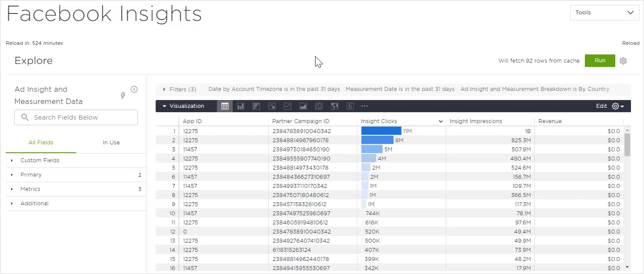Collapse the field picker with arrow icon
Image resolution: width=644 pixels, height=274 pixels.
pyautogui.click(x=134, y=89)
